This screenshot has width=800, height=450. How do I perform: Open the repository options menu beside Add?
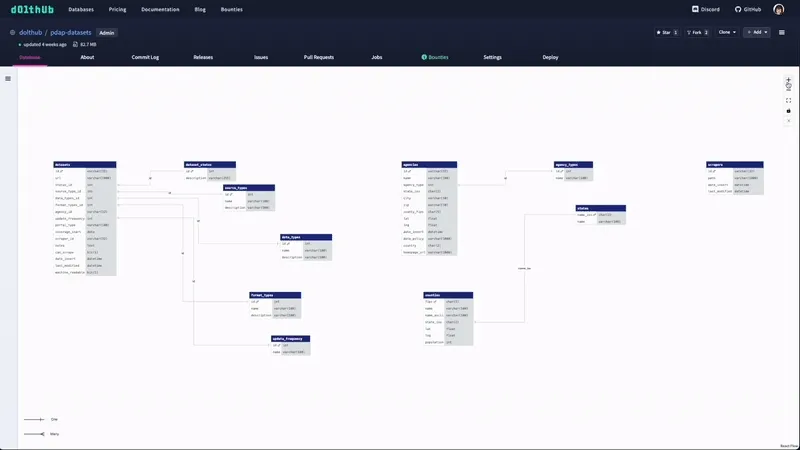coord(780,32)
